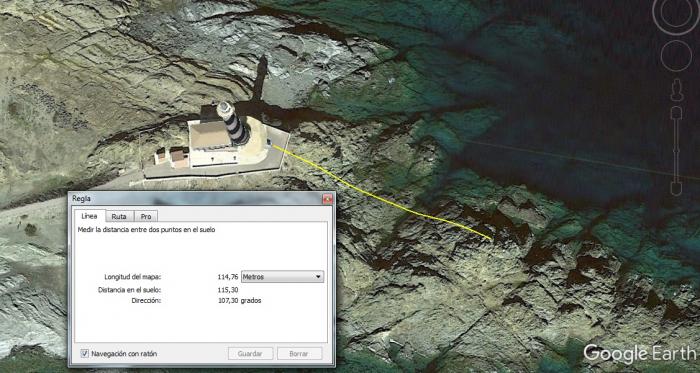
Task: Select the Street View pegman icon
Action: pos(677,90)
